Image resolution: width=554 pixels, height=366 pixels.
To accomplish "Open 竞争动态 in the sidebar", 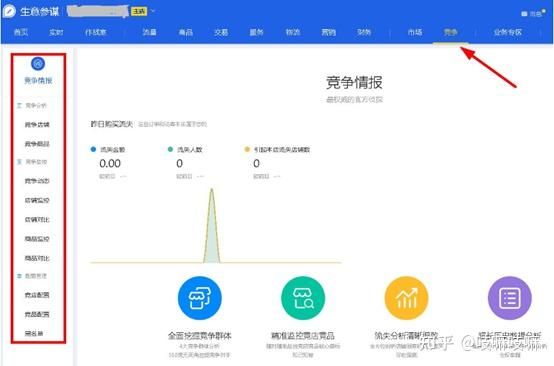I will point(37,181).
